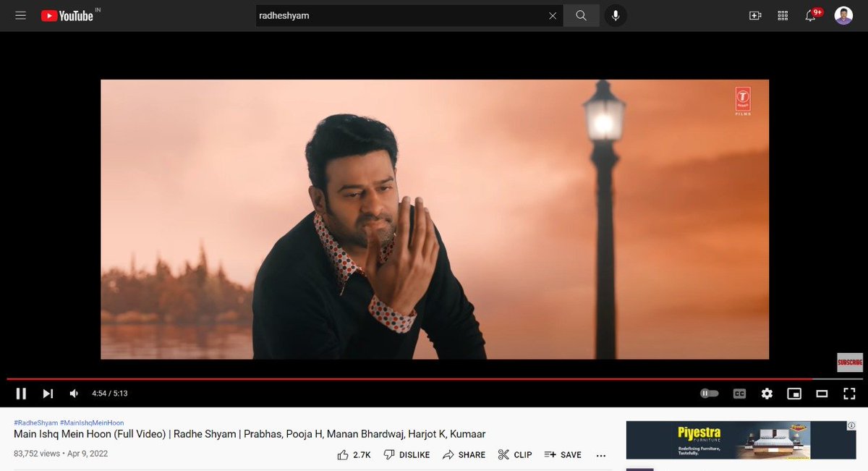Viewport: 868px width, 471px height.
Task: Open notifications bell
Action: [x=811, y=15]
